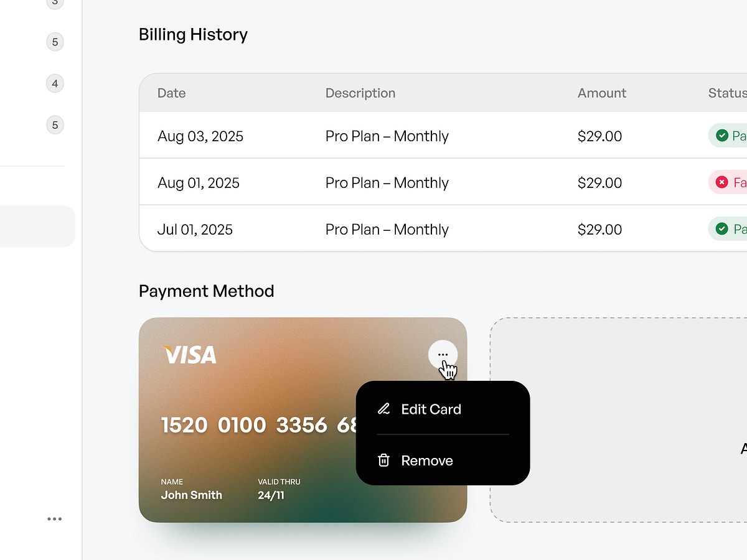
Task: Open the sidebar badge showing 4
Action: point(55,83)
